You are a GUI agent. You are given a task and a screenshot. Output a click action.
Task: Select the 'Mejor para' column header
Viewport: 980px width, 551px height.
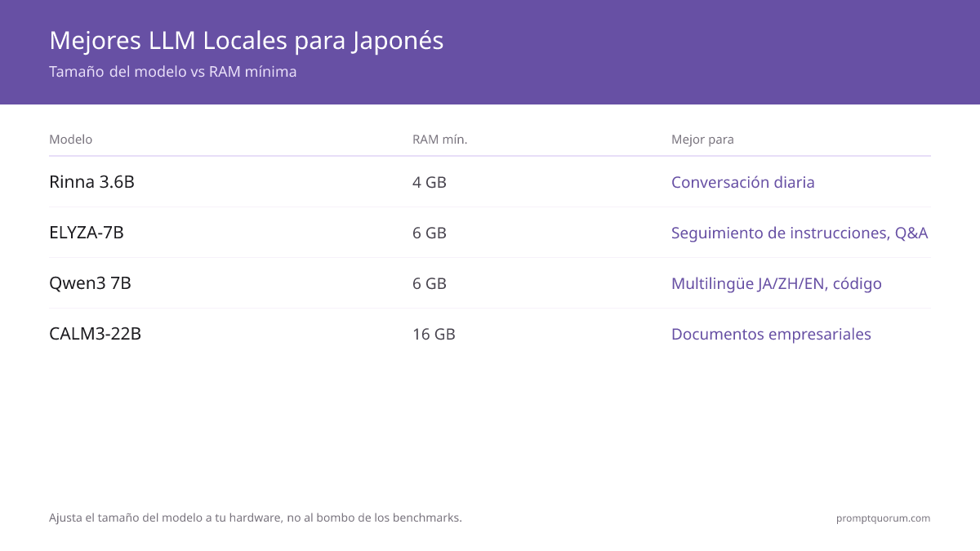(702, 140)
